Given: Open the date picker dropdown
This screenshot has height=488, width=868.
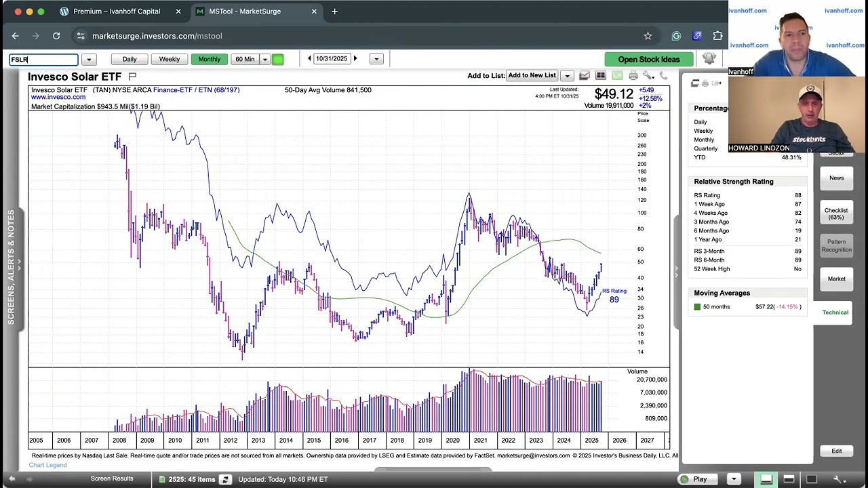Looking at the screenshot, I should coord(376,59).
